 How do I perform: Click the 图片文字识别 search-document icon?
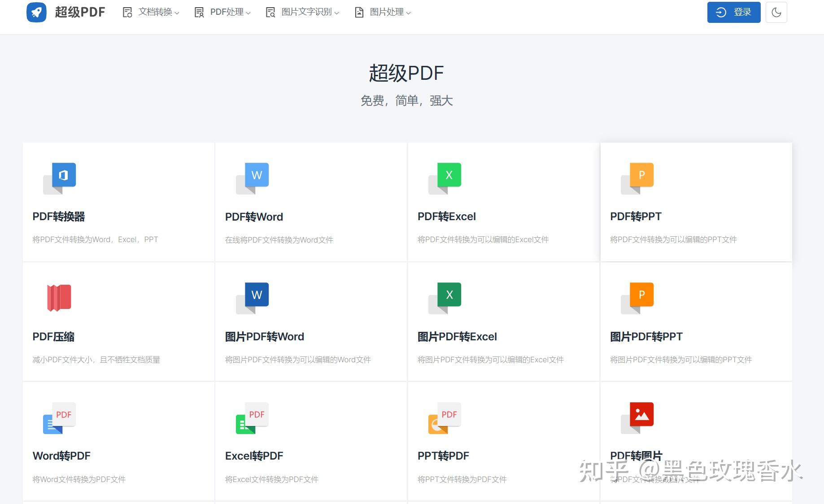point(270,13)
